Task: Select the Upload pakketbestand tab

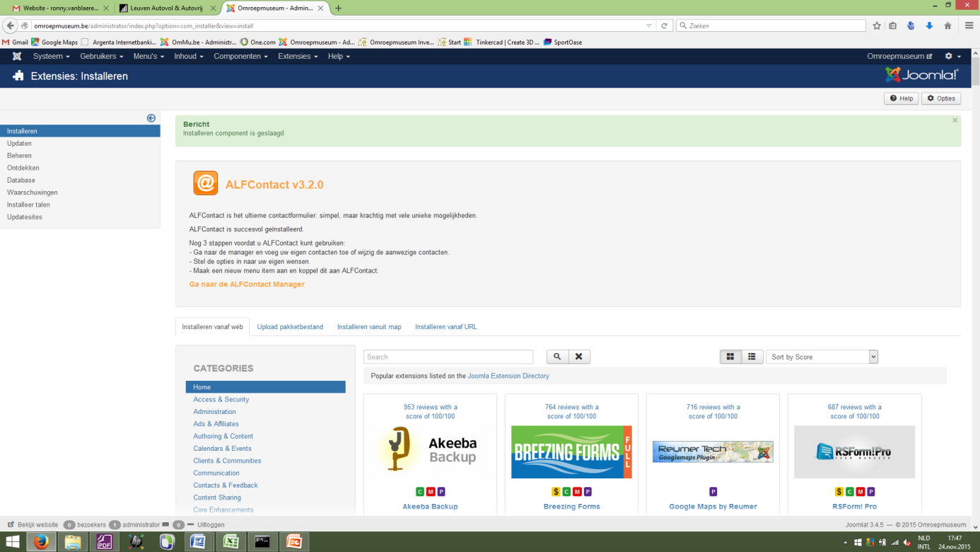Action: pos(290,327)
